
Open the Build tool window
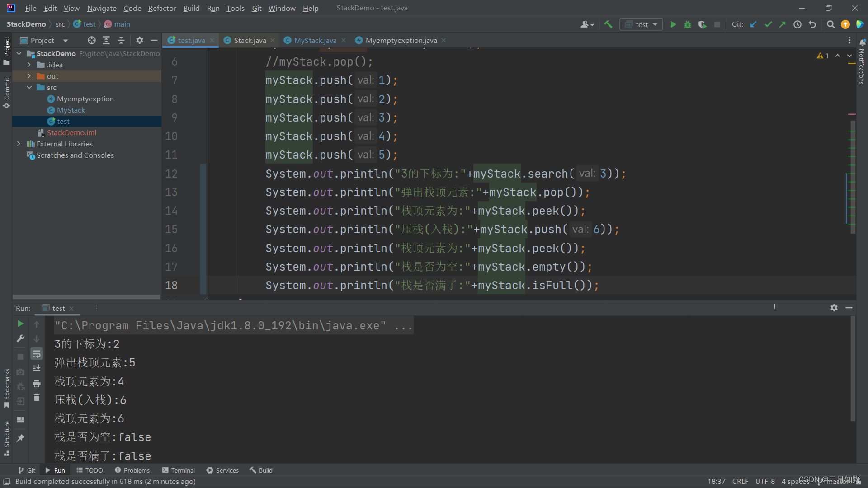click(261, 470)
